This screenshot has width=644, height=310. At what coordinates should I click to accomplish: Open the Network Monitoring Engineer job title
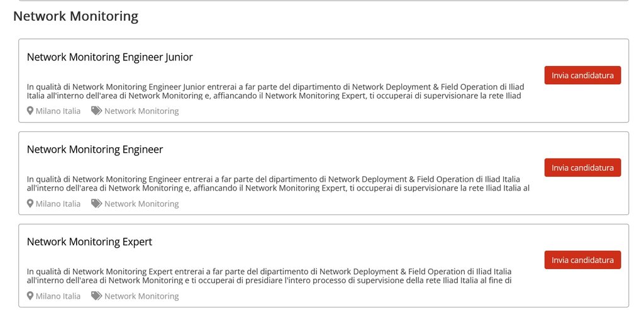95,150
